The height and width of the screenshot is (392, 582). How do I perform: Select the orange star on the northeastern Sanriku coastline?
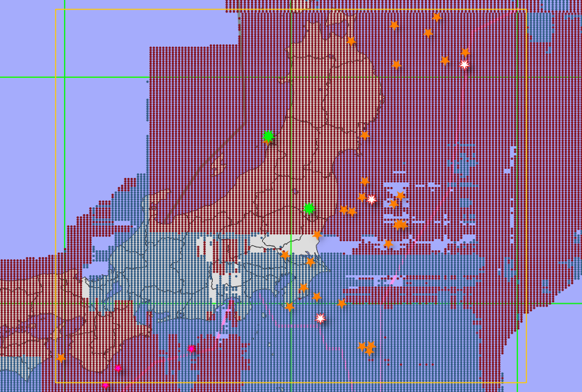point(364,136)
